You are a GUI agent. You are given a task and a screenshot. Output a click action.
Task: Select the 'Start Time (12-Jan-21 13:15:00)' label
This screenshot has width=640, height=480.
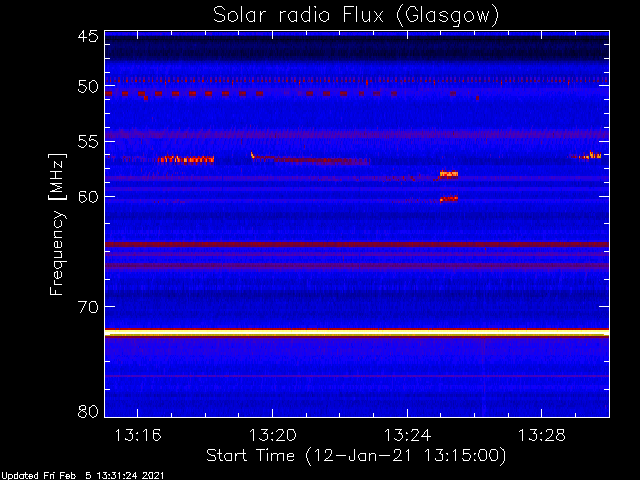point(356,456)
